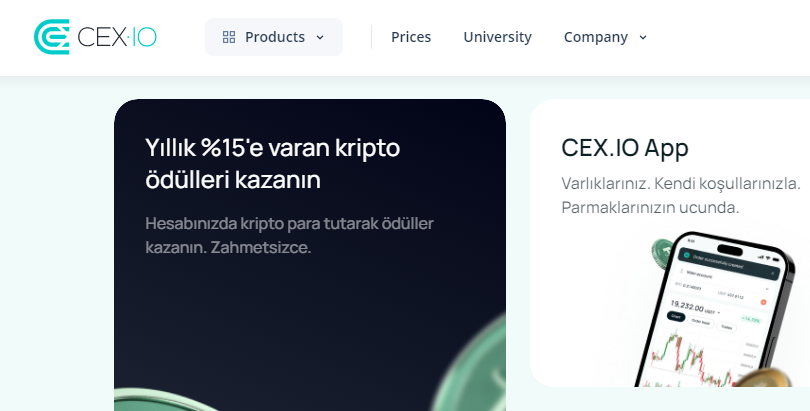
Task: Click the Products grid icon
Action: tap(229, 37)
